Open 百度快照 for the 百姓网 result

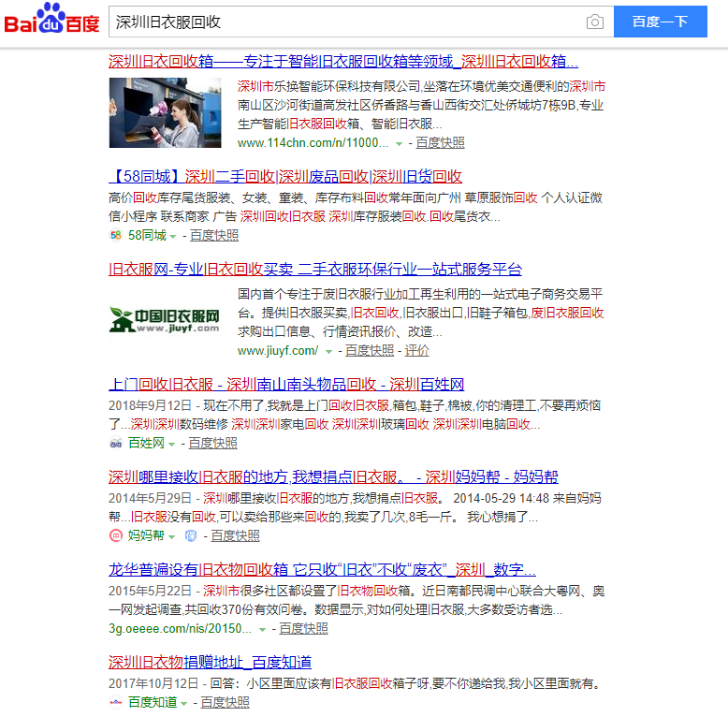[212, 443]
